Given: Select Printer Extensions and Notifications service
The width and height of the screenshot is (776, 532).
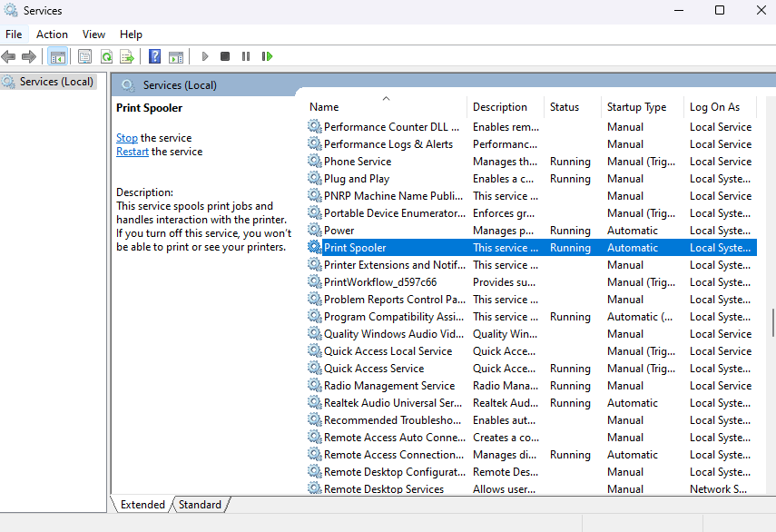Looking at the screenshot, I should [x=532, y=265].
